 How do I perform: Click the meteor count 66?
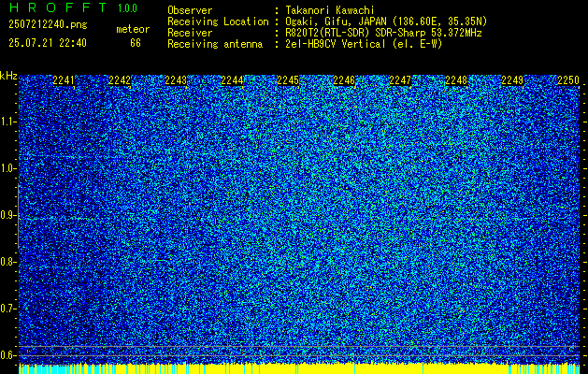136,43
